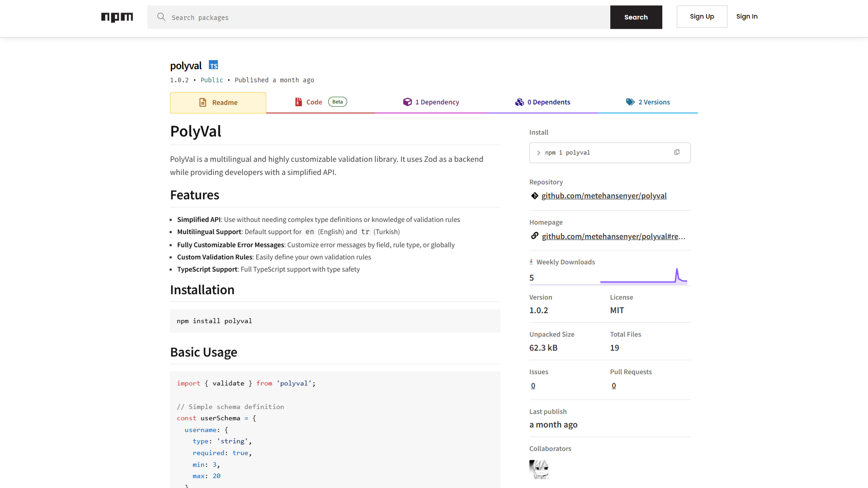The image size is (868, 488).
Task: Click the Installation heading
Action: 202,290
